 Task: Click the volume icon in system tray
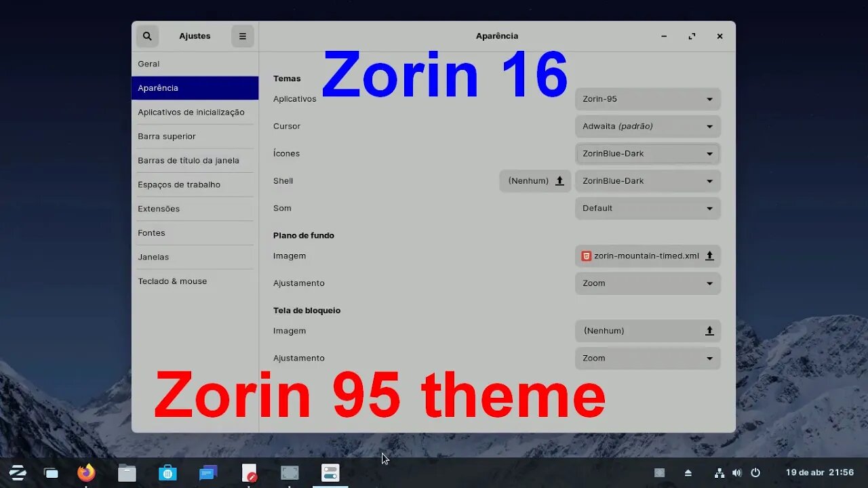[737, 473]
